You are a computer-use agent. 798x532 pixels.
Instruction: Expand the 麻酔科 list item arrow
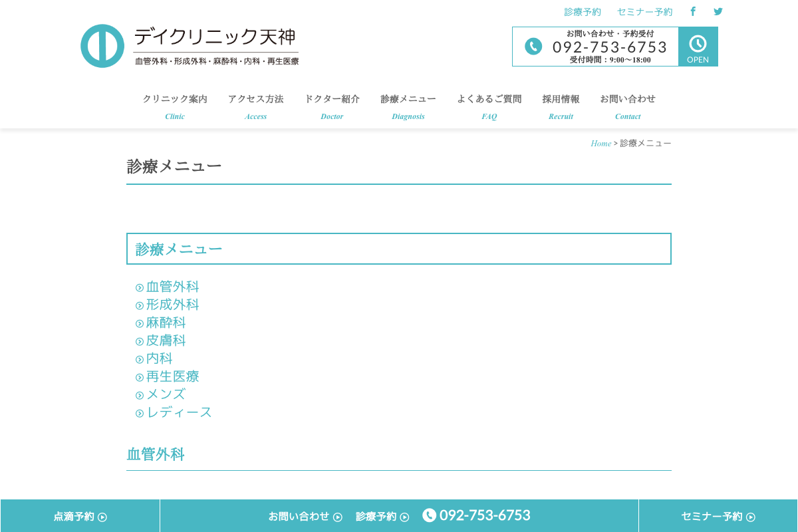tap(139, 323)
